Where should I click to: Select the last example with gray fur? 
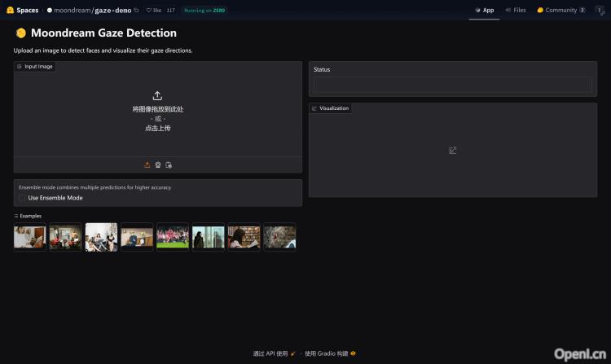[x=279, y=237]
